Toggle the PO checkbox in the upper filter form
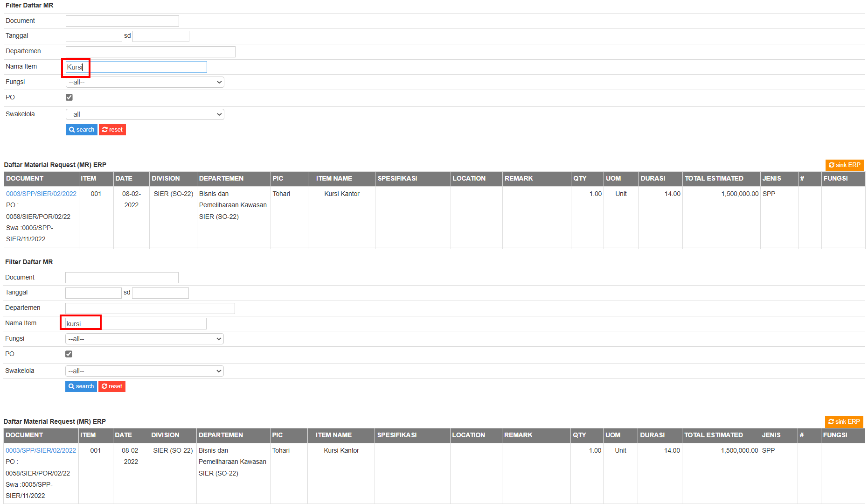Viewport: 868px width, 504px height. (x=69, y=98)
